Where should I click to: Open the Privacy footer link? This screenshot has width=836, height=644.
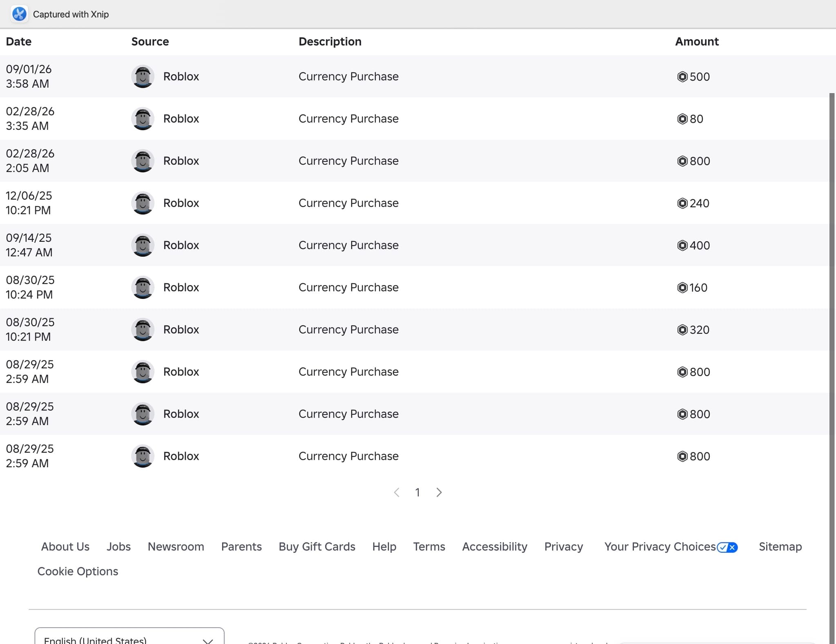pos(564,547)
